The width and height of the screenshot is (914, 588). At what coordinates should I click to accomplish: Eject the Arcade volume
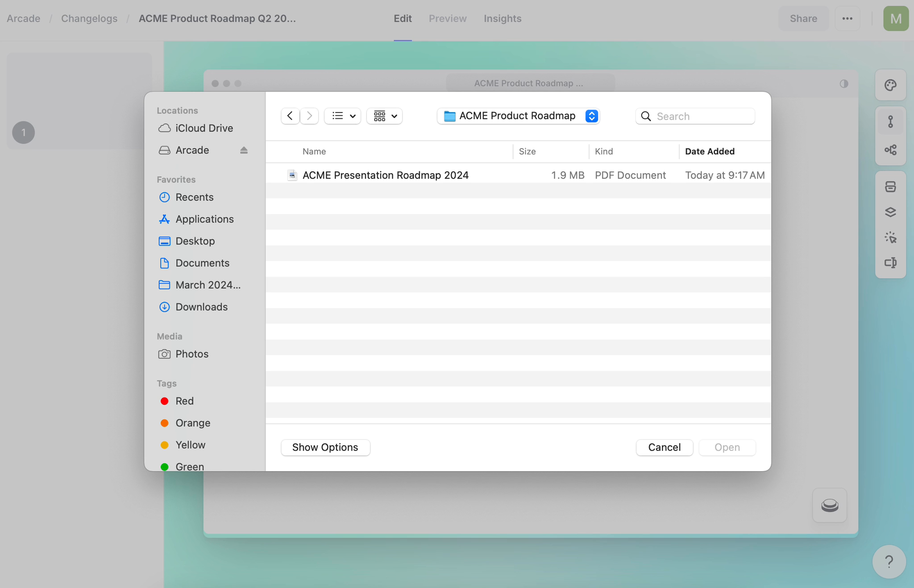click(244, 150)
